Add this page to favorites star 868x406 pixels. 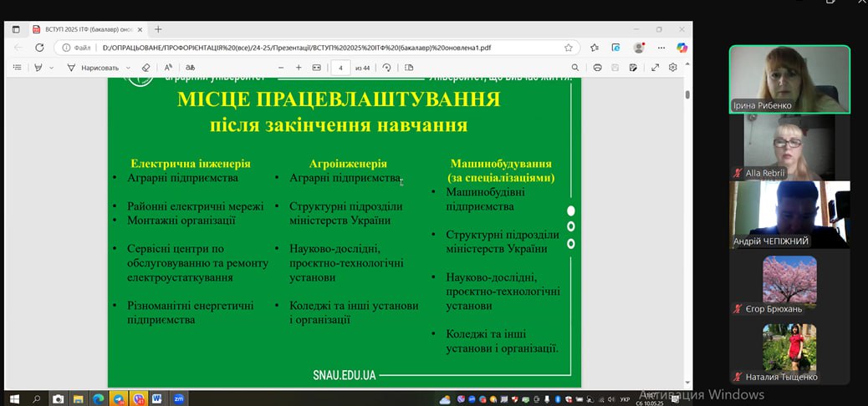coord(569,48)
